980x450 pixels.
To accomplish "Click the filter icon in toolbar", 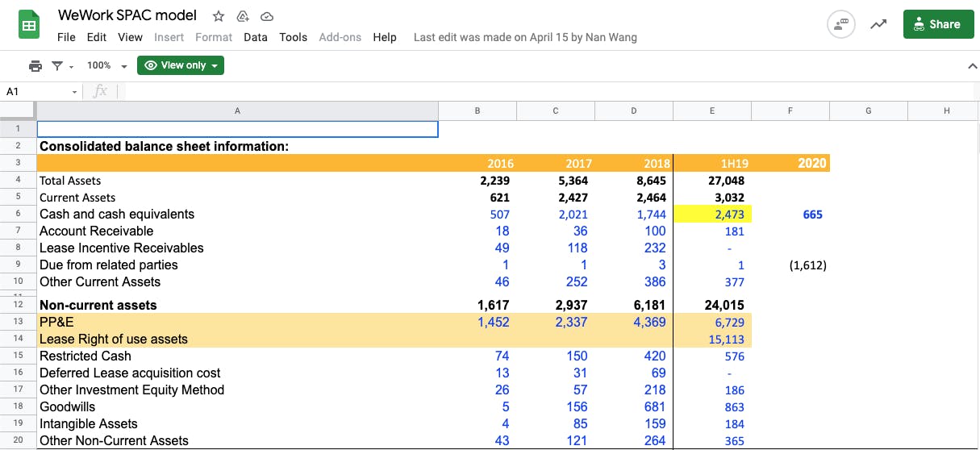I will 57,65.
